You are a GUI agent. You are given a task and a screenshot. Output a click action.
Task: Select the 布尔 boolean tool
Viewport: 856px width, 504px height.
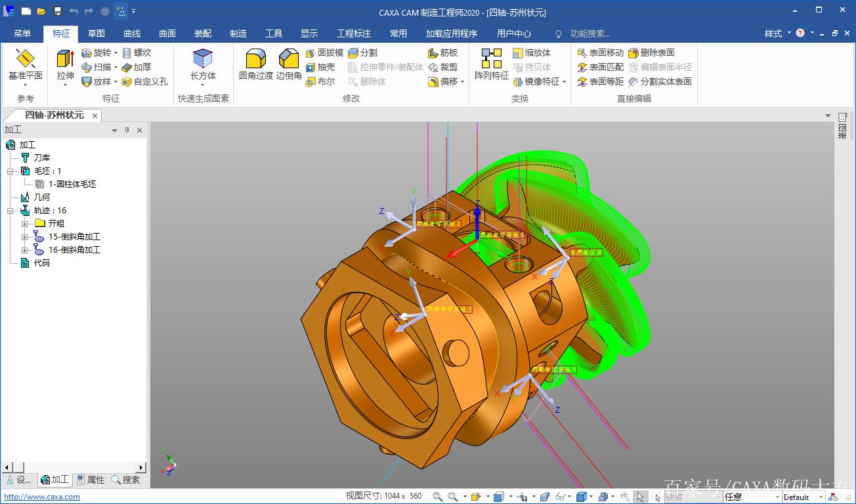click(x=320, y=81)
